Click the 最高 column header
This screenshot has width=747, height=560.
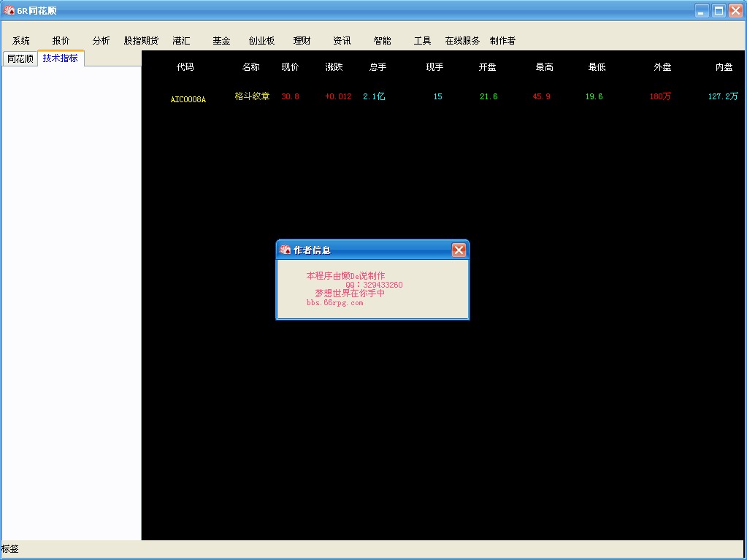coord(545,67)
